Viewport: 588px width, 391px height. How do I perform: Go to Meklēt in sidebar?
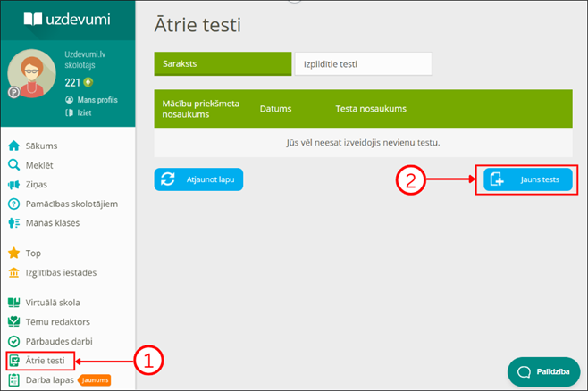tap(39, 165)
